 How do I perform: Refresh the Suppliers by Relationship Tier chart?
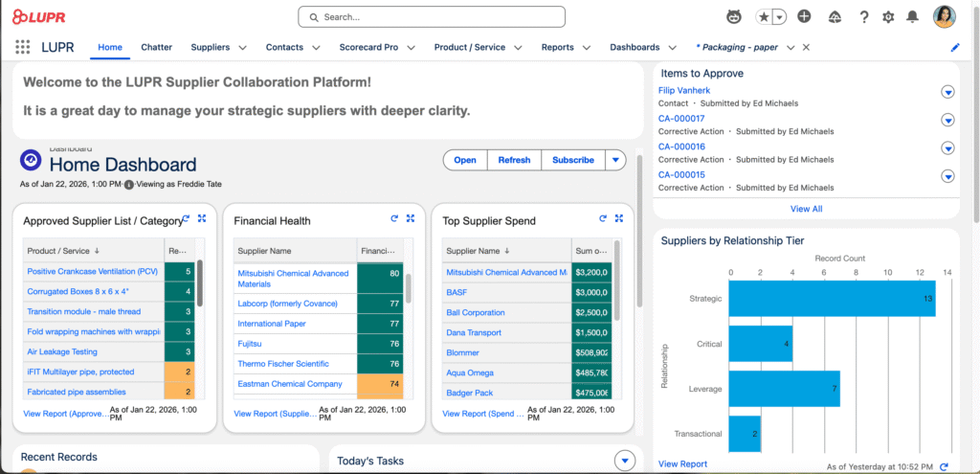944,466
